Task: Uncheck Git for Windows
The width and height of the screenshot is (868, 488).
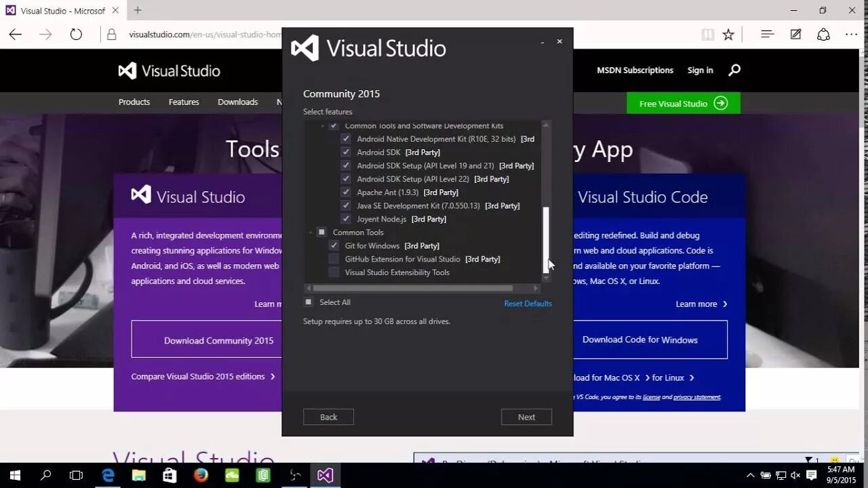Action: [334, 245]
